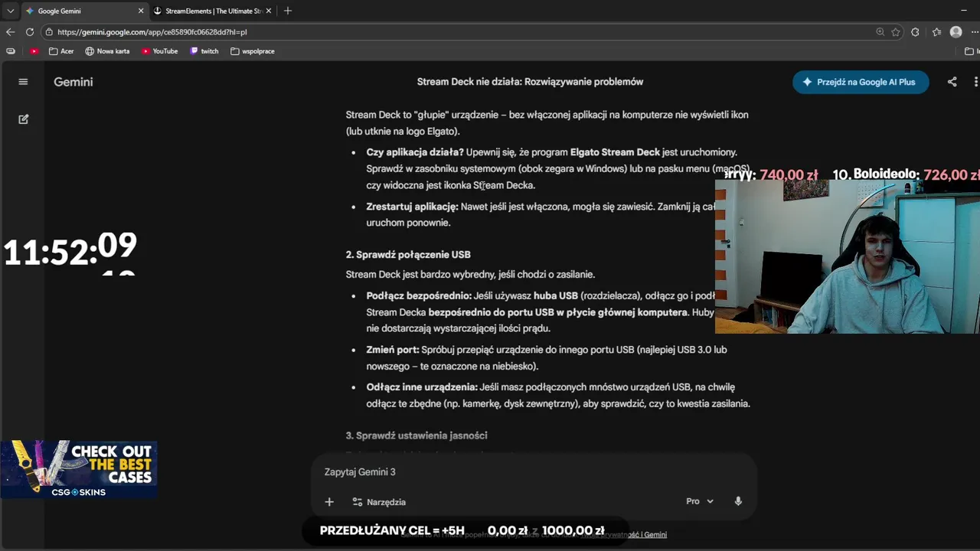Screen dimensions: 980x551
Task: Open the twitch bookmark
Action: point(204,51)
